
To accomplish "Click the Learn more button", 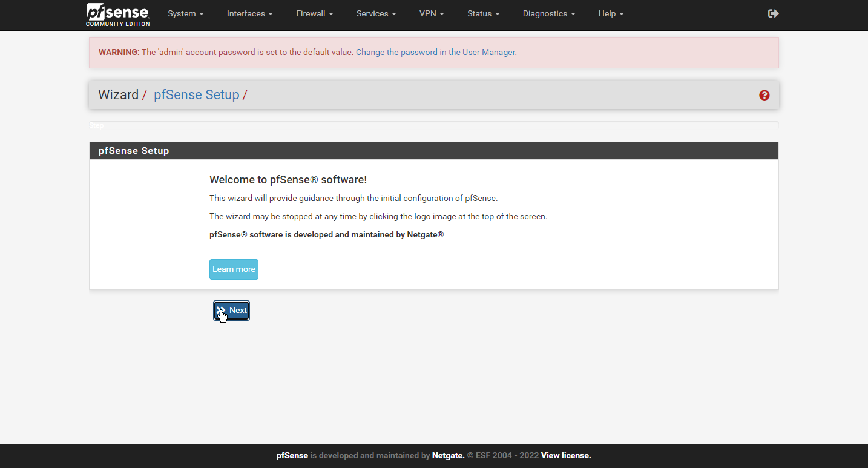I will point(234,269).
